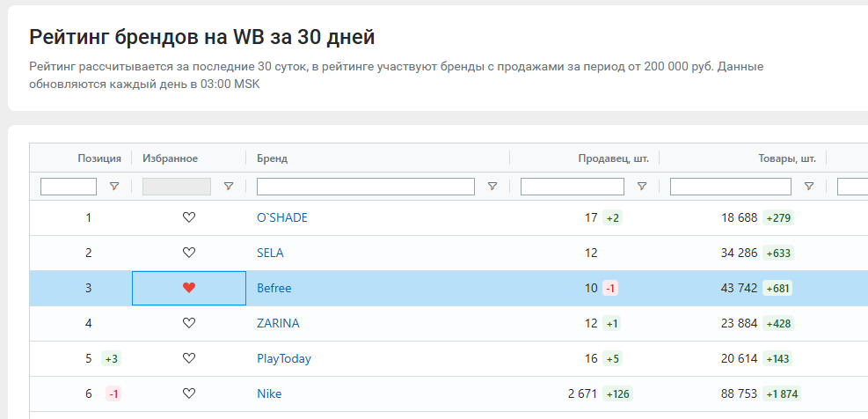Click the +1 874 goods change badge for Nike
Screen dimensions: 868x419
point(782,394)
